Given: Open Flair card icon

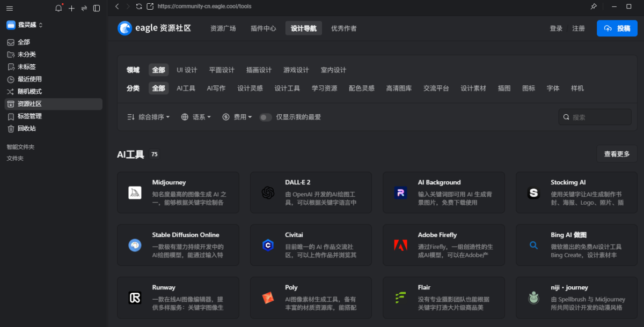Looking at the screenshot, I should (400, 298).
